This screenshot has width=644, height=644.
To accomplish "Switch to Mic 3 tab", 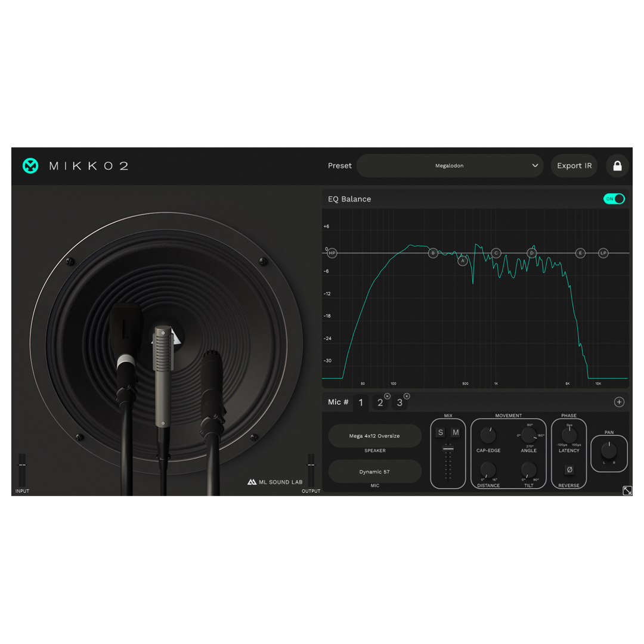I will 399,403.
